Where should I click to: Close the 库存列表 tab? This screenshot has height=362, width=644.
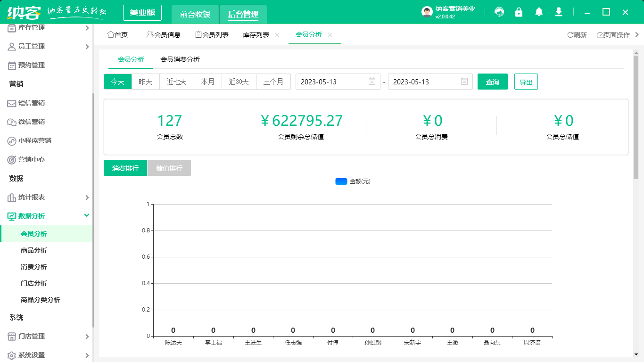pyautogui.click(x=277, y=35)
